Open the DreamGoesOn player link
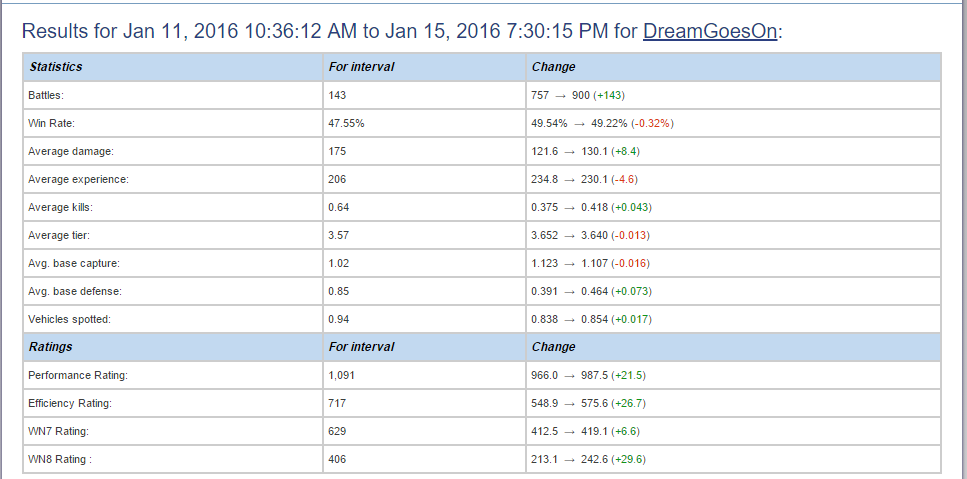The image size is (967, 479). tap(710, 31)
